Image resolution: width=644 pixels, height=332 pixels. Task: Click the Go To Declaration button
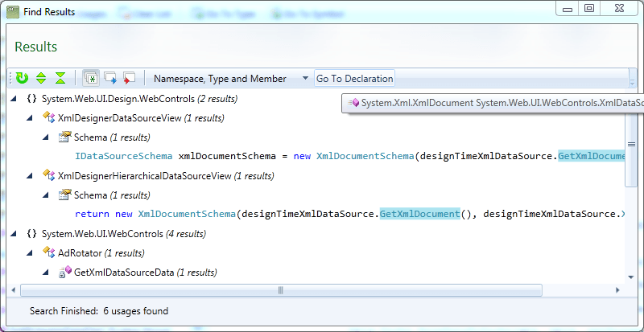[354, 79]
